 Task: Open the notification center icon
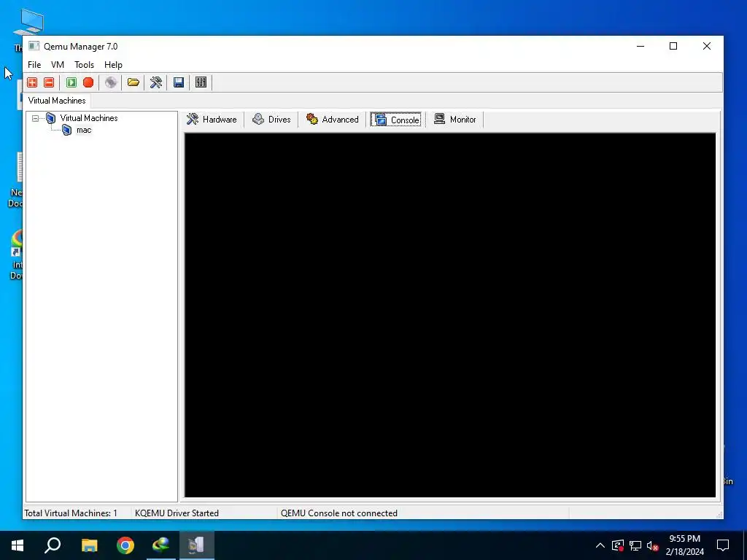tap(723, 545)
